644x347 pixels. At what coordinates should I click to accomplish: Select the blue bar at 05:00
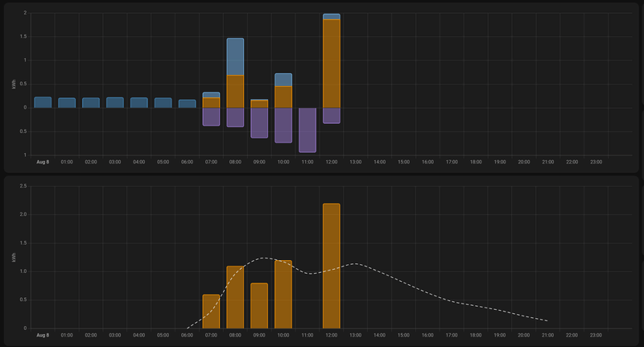tap(163, 103)
